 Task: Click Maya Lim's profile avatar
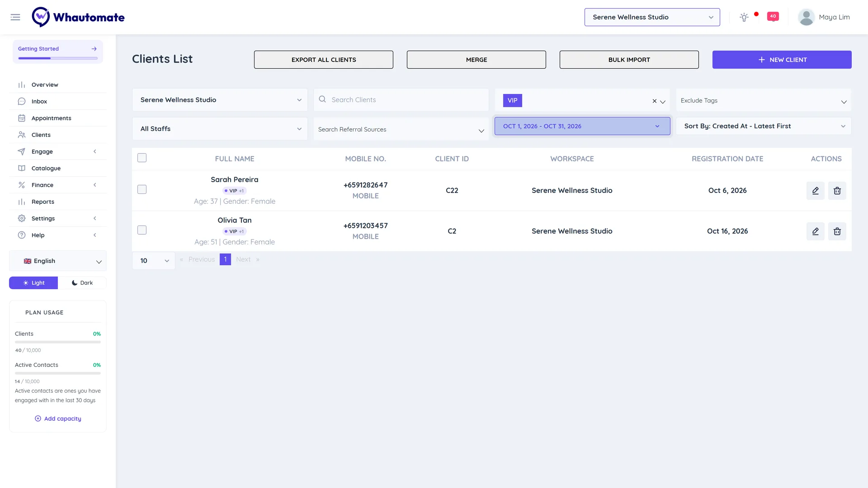[806, 17]
